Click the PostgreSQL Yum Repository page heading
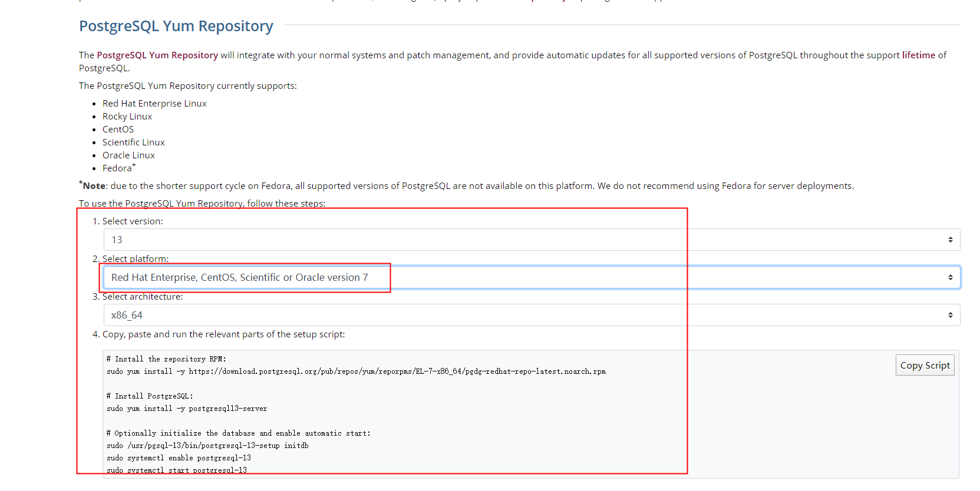Viewport: 980px width, 491px height. pos(176,26)
